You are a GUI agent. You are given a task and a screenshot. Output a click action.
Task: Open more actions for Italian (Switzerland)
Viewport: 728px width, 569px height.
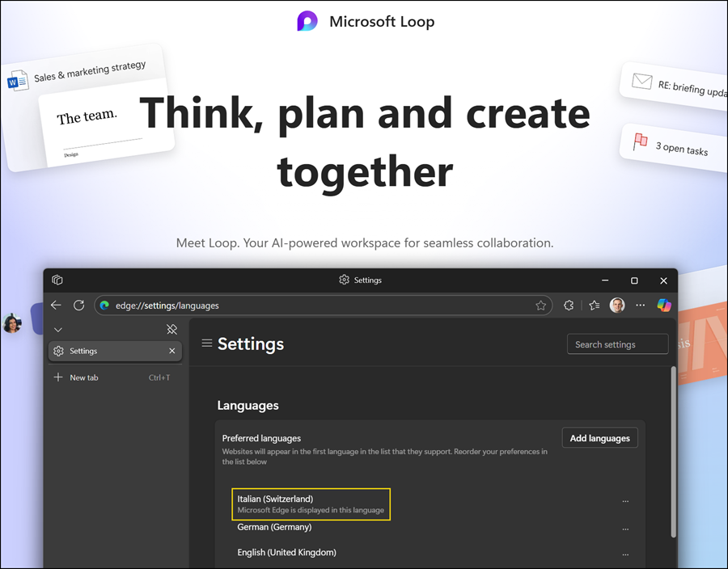click(625, 502)
